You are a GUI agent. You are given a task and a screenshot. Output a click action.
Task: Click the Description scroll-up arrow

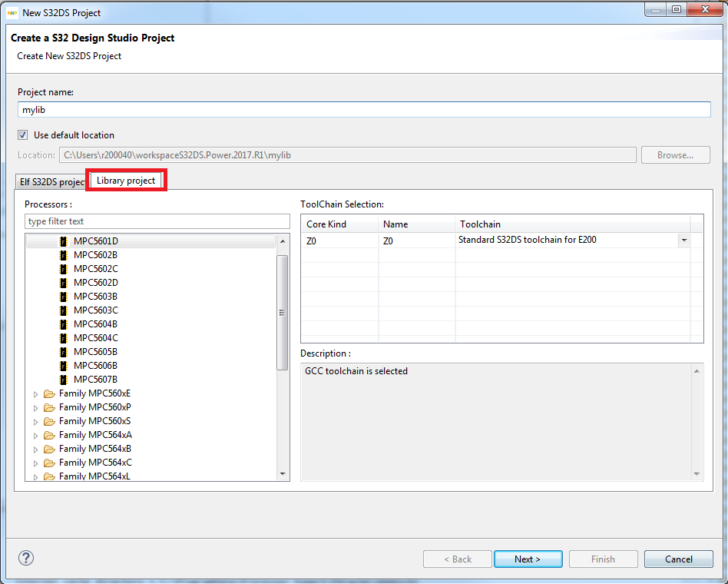[697, 371]
